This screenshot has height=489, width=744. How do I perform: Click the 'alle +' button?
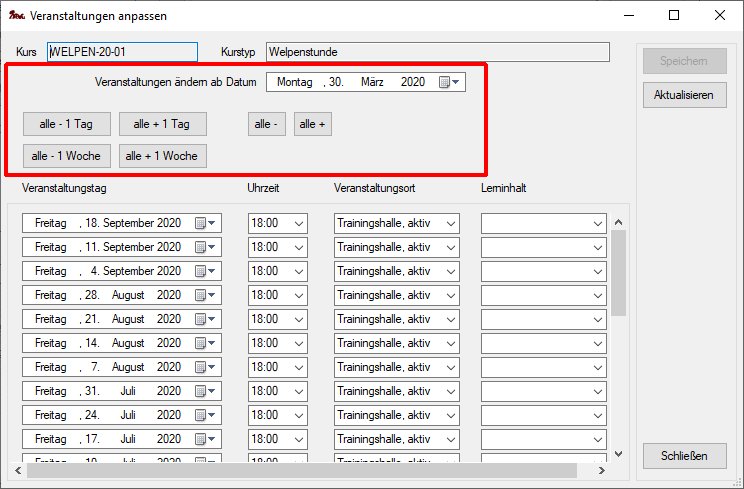tap(312, 124)
